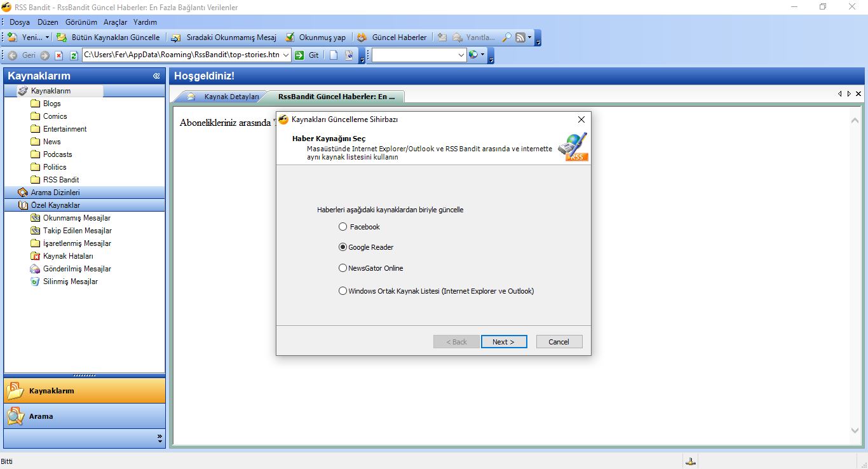Click the Bütün Kaynakları Güncelle toolbar icon
The image size is (868, 469).
pyautogui.click(x=62, y=37)
